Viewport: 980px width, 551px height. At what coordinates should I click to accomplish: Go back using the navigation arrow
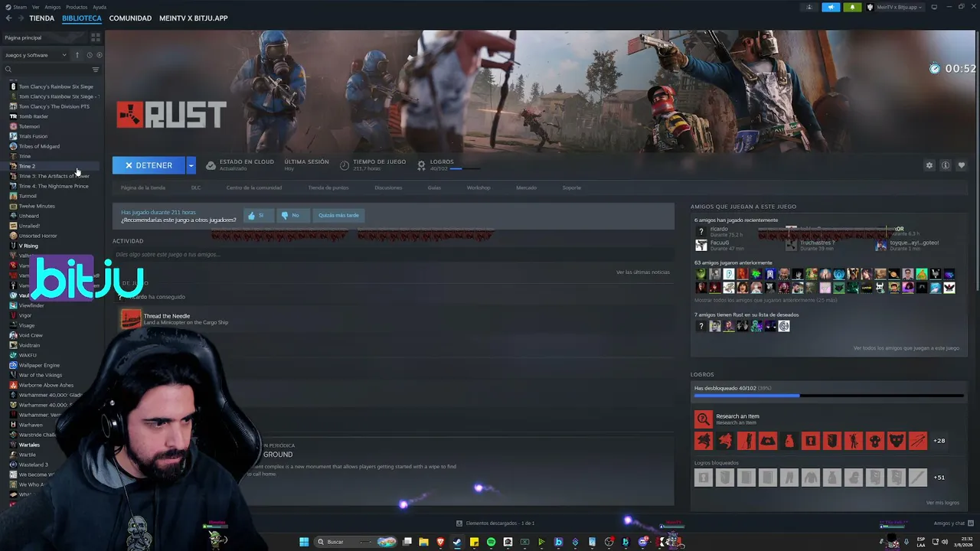9,18
